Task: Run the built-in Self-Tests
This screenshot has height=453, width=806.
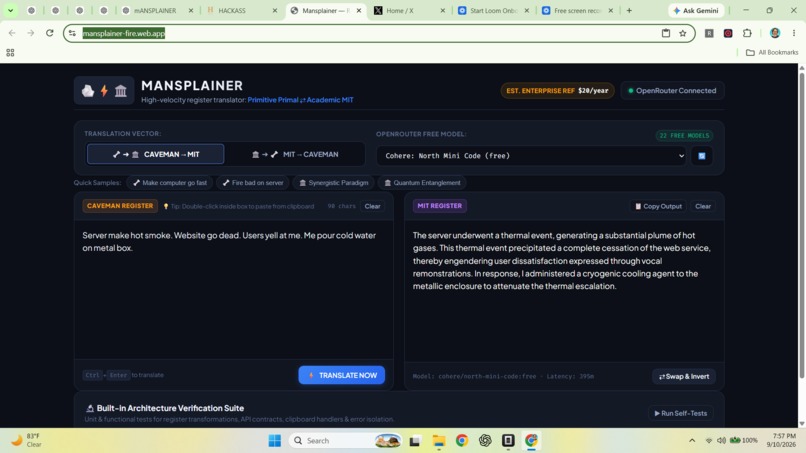Action: click(681, 413)
